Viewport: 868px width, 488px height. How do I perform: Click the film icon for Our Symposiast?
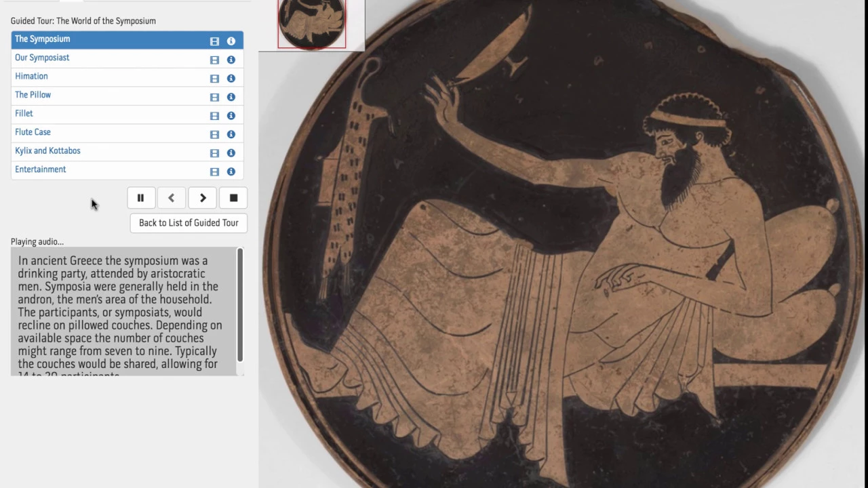214,60
